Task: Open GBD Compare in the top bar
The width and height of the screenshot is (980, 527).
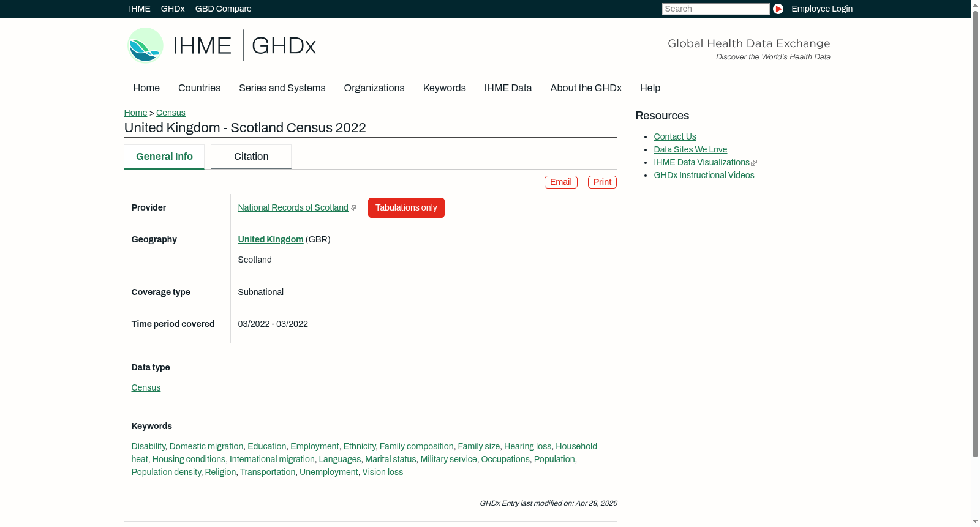Action: point(223,9)
